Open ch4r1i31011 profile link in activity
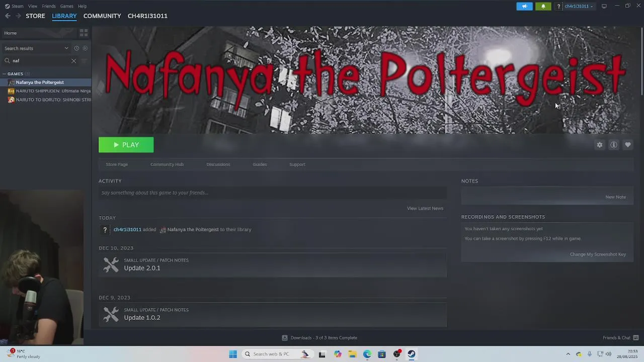 point(127,229)
